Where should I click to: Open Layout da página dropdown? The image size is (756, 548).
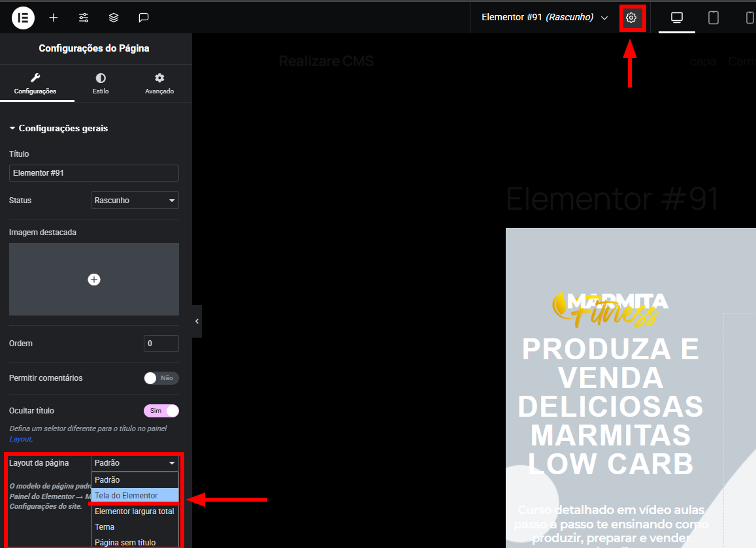point(135,462)
